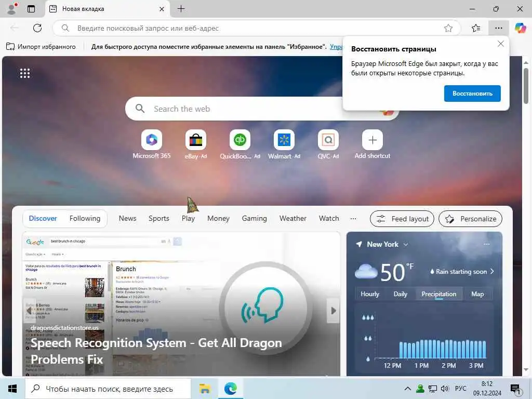Viewport: 532px width, 399px height.
Task: Open a new tab with the plus button
Action: click(x=181, y=9)
